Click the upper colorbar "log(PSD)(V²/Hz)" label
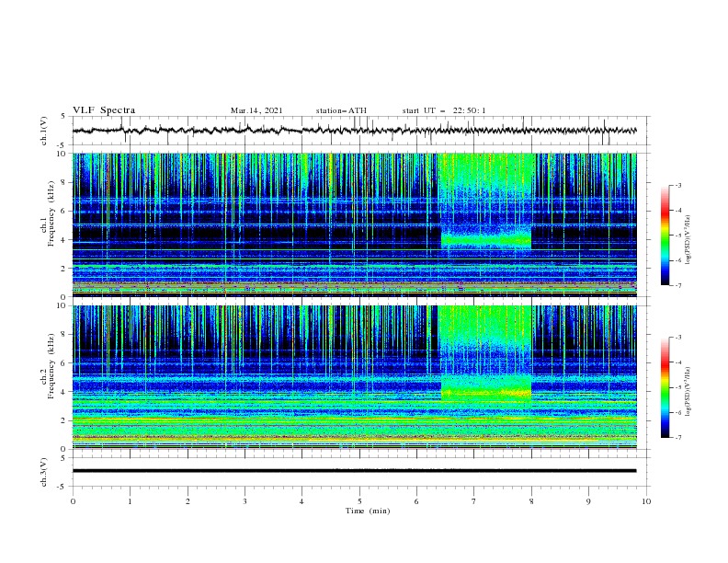This screenshot has width=728, height=563. tap(688, 240)
